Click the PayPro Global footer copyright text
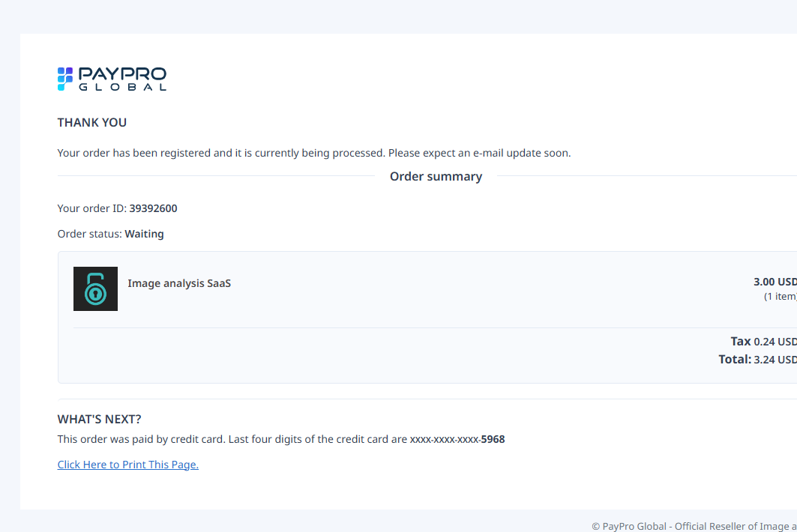 coord(694,526)
